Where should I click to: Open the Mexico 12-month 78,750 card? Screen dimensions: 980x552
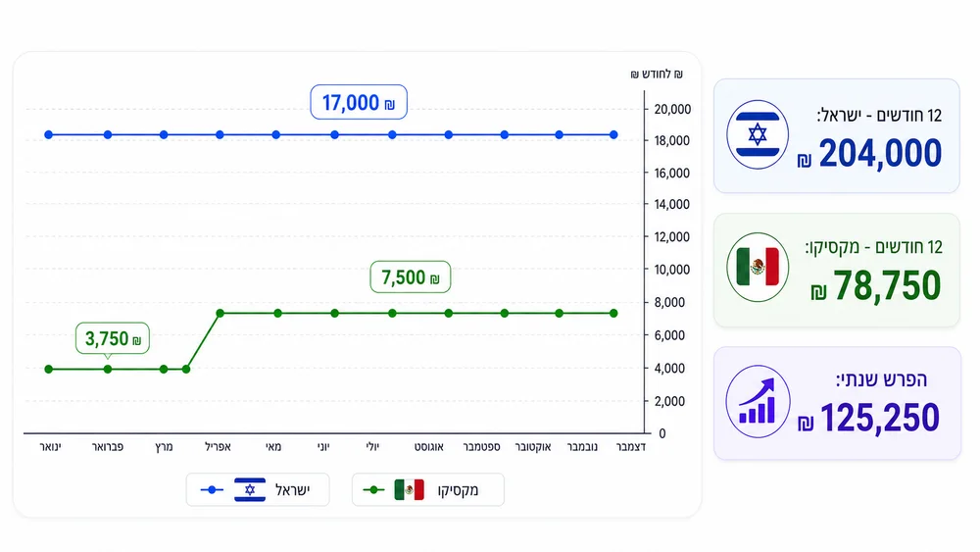click(x=836, y=270)
